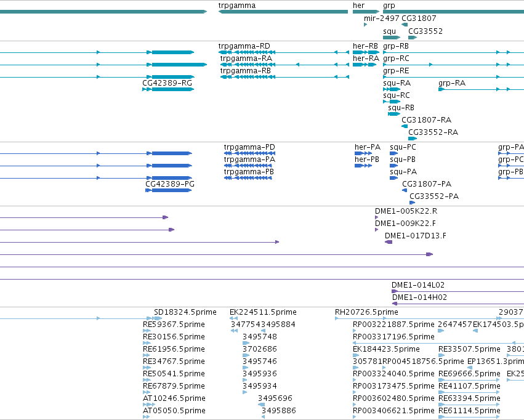The image size is (524, 420).
Task: Select EST RE50541.5prime
Action: pos(174,374)
